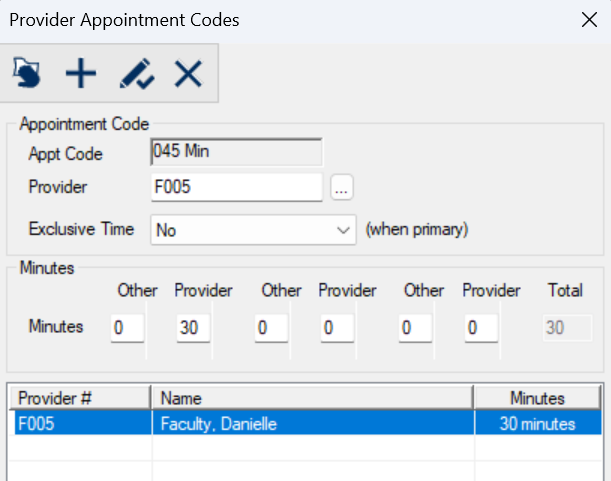Click the Appt Code field showing 045 Min

tap(236, 153)
